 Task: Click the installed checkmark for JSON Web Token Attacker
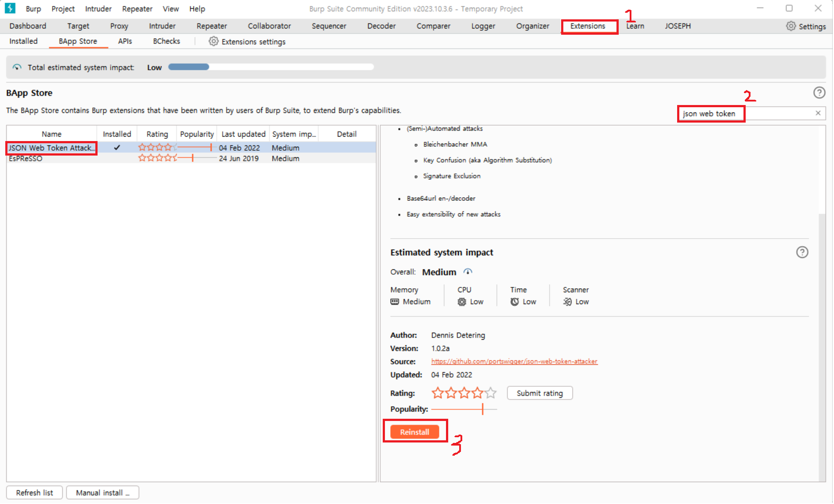coord(117,148)
